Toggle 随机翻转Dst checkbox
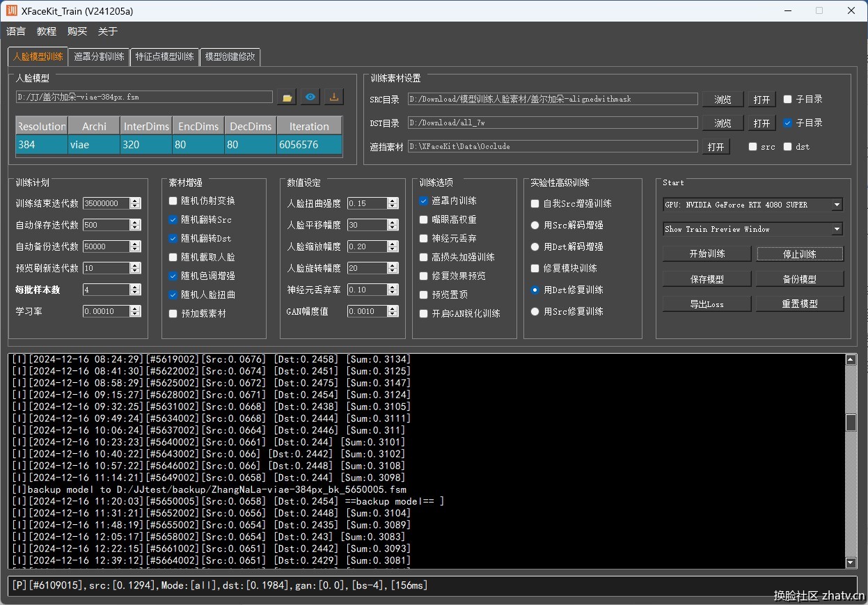 (x=173, y=238)
